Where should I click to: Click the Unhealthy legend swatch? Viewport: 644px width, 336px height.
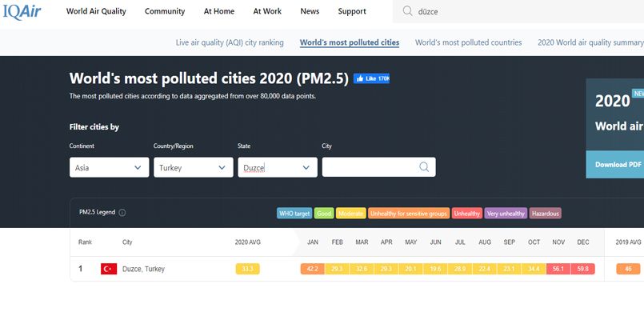pos(467,213)
